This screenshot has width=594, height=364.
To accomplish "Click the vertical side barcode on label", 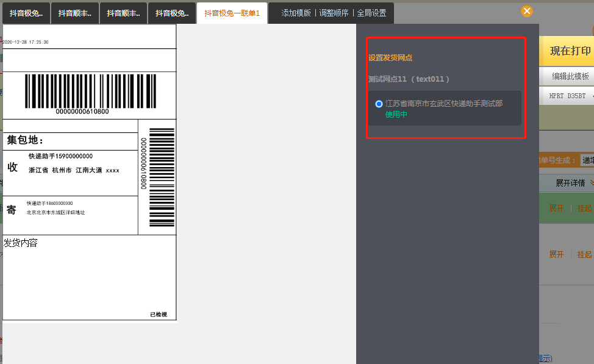I will coord(162,177).
